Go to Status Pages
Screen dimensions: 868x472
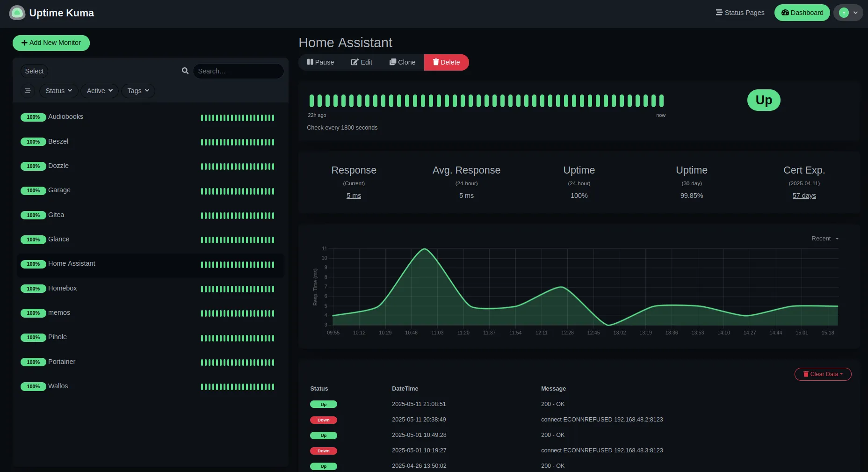[x=740, y=13]
